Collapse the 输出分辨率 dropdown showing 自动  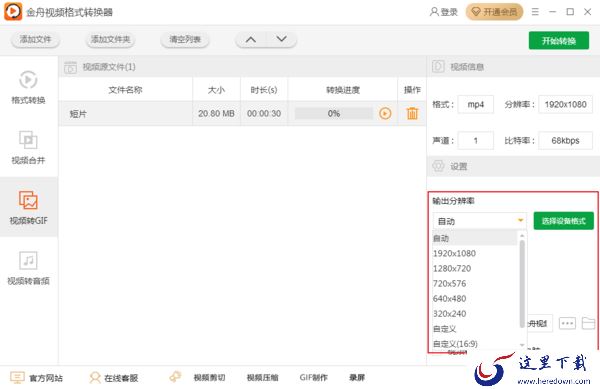point(480,221)
